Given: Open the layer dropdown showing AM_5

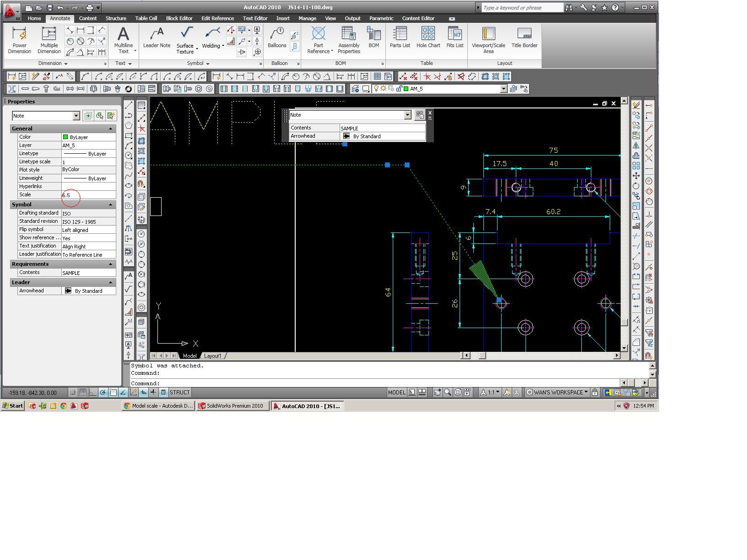Looking at the screenshot, I should coord(504,89).
